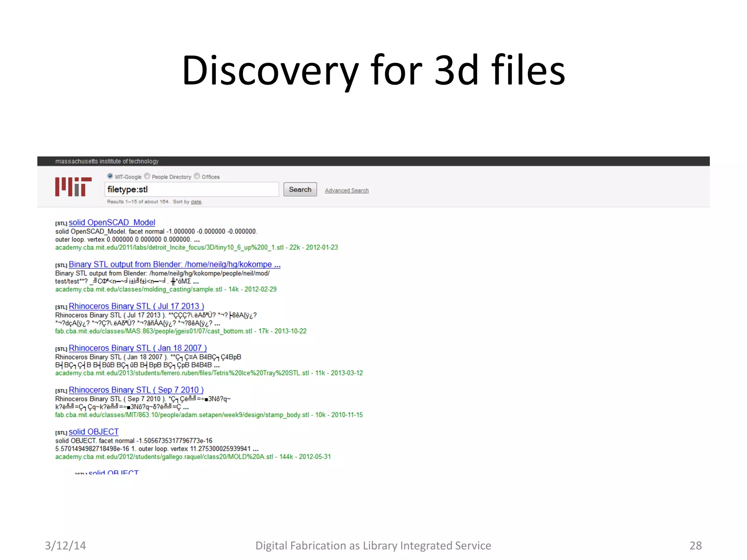Open Rhinoceros Binary STL Sep 7 2010 result

(x=136, y=390)
